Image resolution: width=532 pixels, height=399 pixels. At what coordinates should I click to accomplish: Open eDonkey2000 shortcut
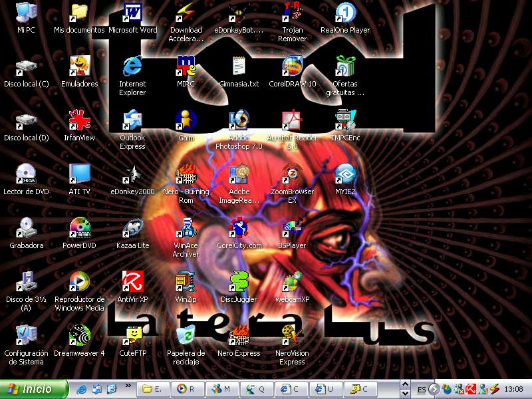pos(132,174)
